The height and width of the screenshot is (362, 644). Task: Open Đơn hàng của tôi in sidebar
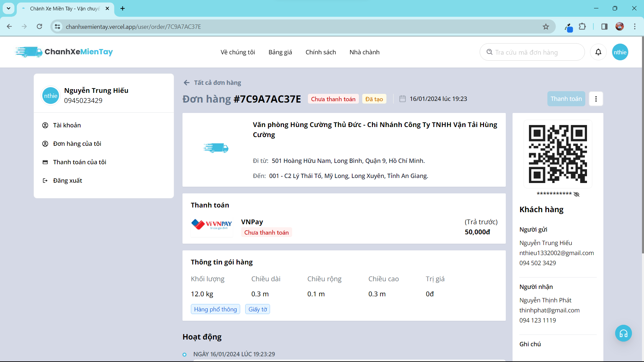point(77,144)
